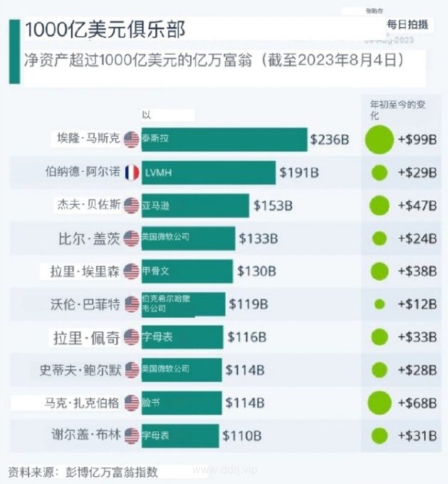This screenshot has height=484, width=448.
Task: Select the 脸书 bar showing $114B
Action: [182, 403]
